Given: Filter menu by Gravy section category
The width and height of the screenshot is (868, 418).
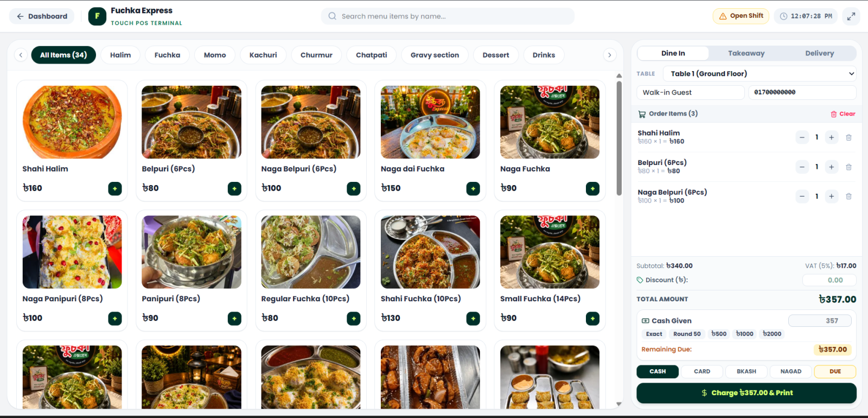Looking at the screenshot, I should [x=435, y=55].
